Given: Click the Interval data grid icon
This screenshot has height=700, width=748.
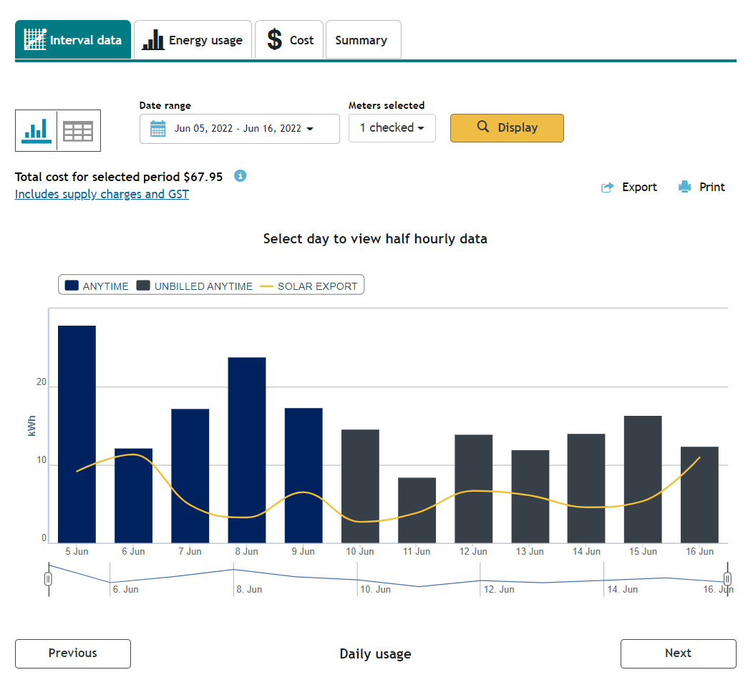Looking at the screenshot, I should tap(35, 39).
